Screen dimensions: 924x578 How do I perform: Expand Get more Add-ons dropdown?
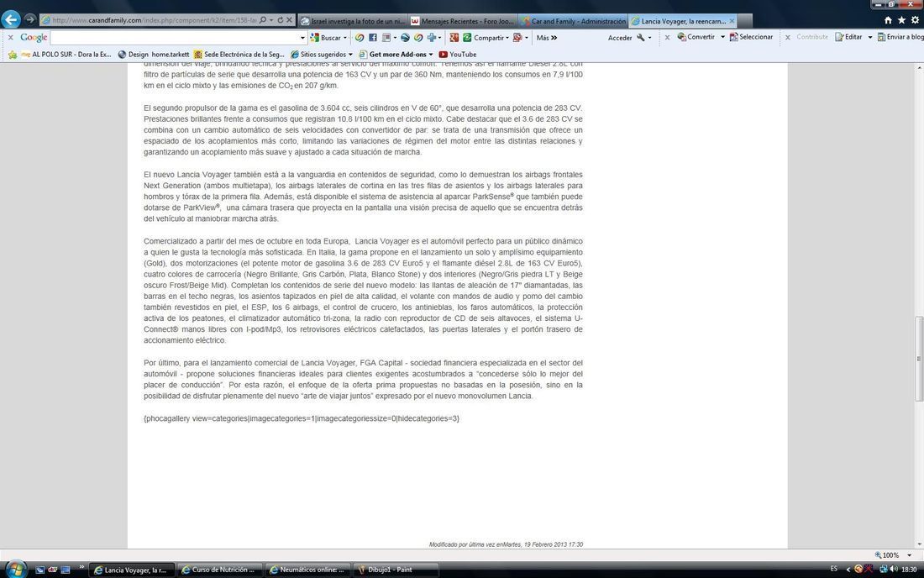431,55
